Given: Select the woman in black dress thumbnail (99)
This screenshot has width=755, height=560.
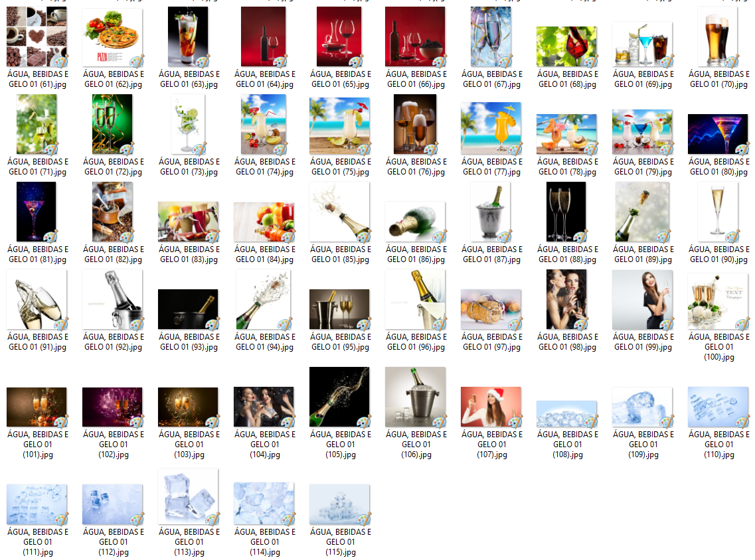Looking at the screenshot, I should pyautogui.click(x=643, y=300).
